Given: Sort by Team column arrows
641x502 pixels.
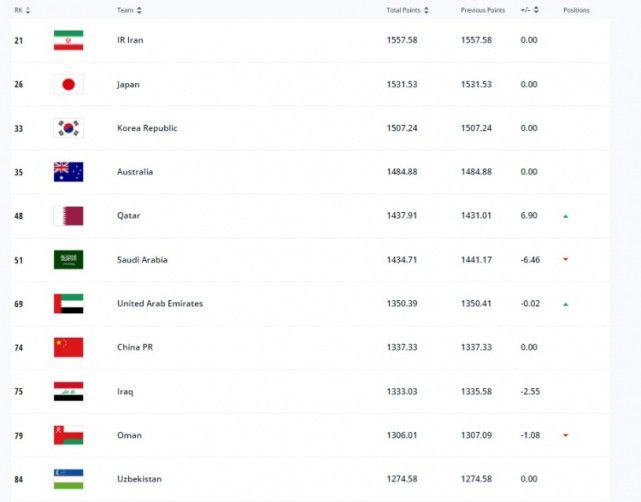Looking at the screenshot, I should tap(139, 10).
